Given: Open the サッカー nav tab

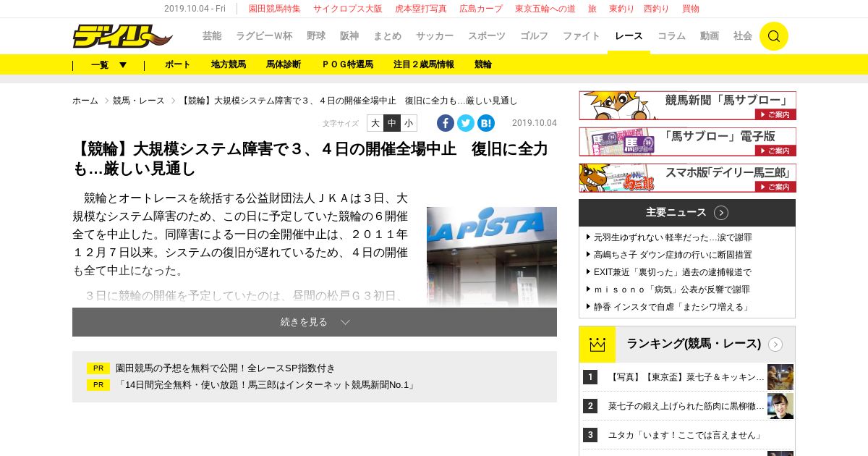Looking at the screenshot, I should pos(435,36).
